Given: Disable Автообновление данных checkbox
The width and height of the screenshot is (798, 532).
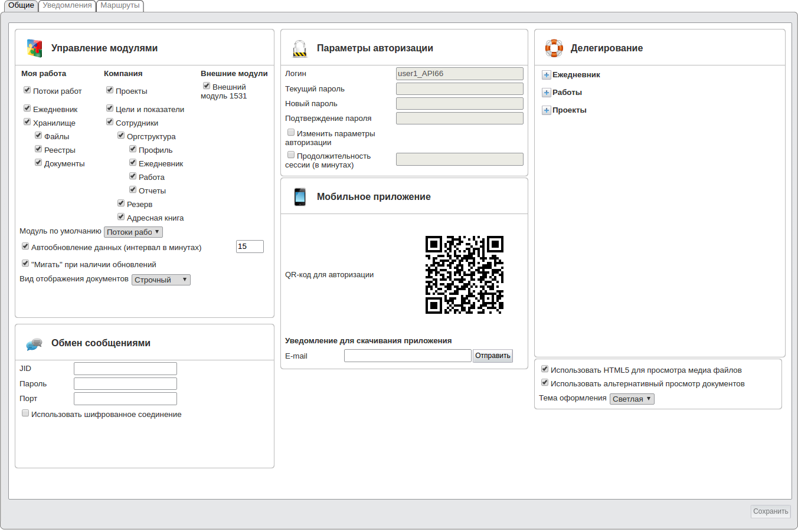Looking at the screenshot, I should (25, 246).
